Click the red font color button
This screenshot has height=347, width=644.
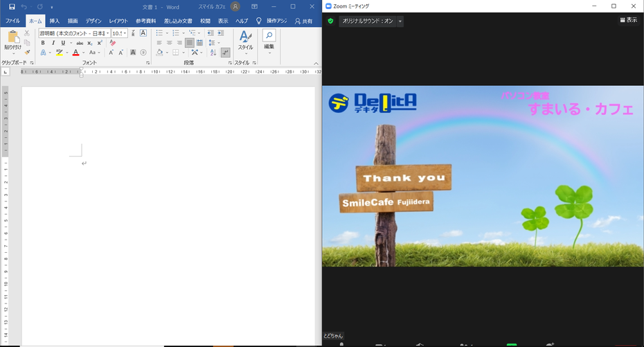(x=76, y=53)
